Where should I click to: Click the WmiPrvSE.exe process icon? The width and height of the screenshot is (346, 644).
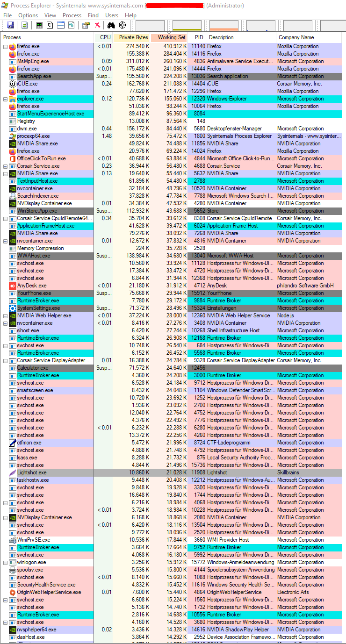[x=13, y=540]
